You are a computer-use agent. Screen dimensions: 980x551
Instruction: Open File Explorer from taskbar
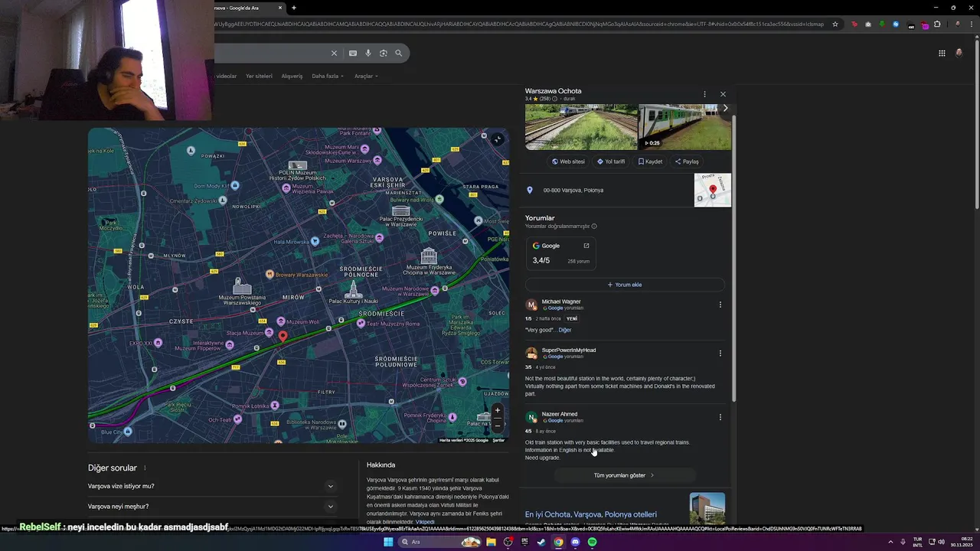[491, 542]
